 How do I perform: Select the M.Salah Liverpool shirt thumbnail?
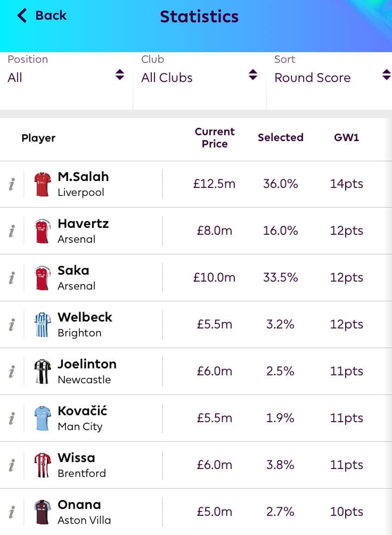[43, 184]
